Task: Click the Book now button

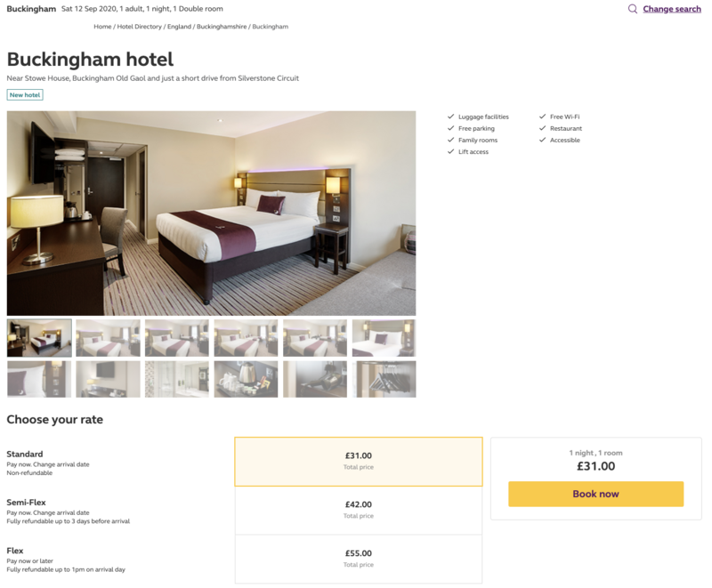Action: 595,494
